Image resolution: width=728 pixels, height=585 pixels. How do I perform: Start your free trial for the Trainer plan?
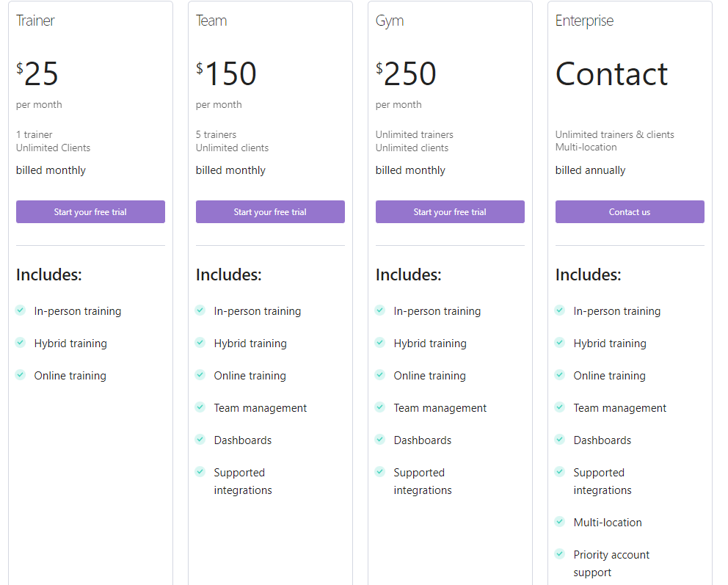(x=90, y=211)
